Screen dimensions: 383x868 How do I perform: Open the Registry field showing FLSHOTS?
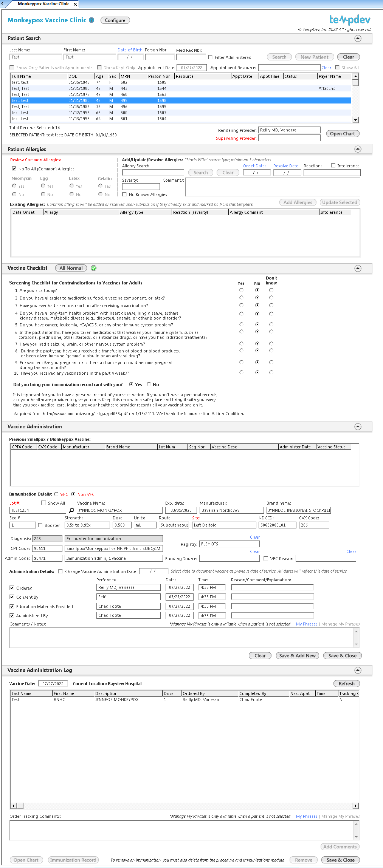pyautogui.click(x=229, y=544)
